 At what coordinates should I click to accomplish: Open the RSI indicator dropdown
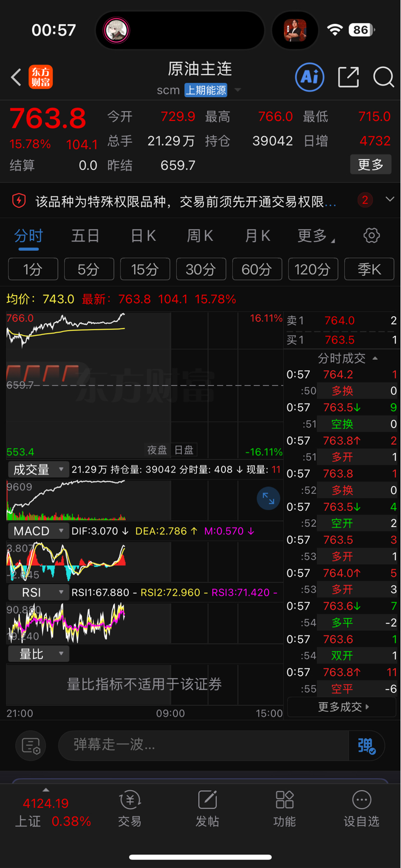(x=39, y=593)
